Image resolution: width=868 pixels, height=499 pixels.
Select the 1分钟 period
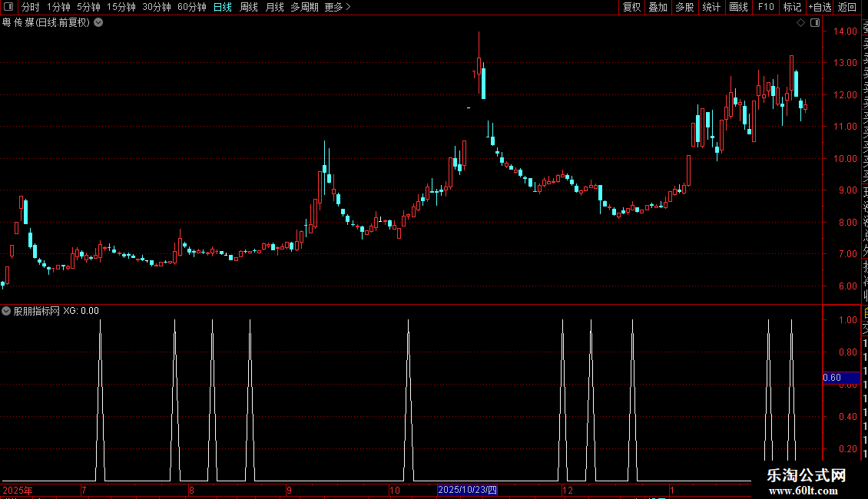click(x=58, y=7)
